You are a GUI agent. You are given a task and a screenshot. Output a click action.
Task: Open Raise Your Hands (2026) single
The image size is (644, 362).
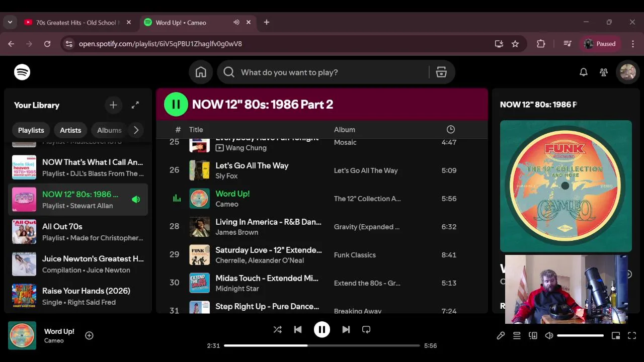pos(78,296)
